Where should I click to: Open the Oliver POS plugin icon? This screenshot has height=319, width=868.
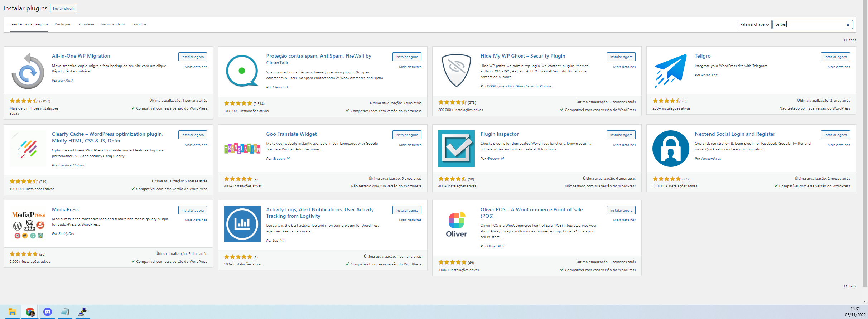pyautogui.click(x=456, y=224)
